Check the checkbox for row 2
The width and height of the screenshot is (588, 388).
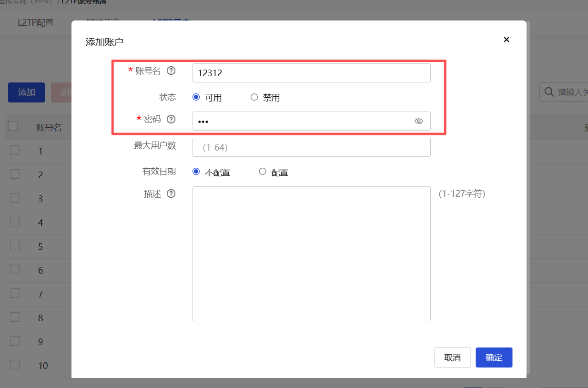pyautogui.click(x=15, y=174)
